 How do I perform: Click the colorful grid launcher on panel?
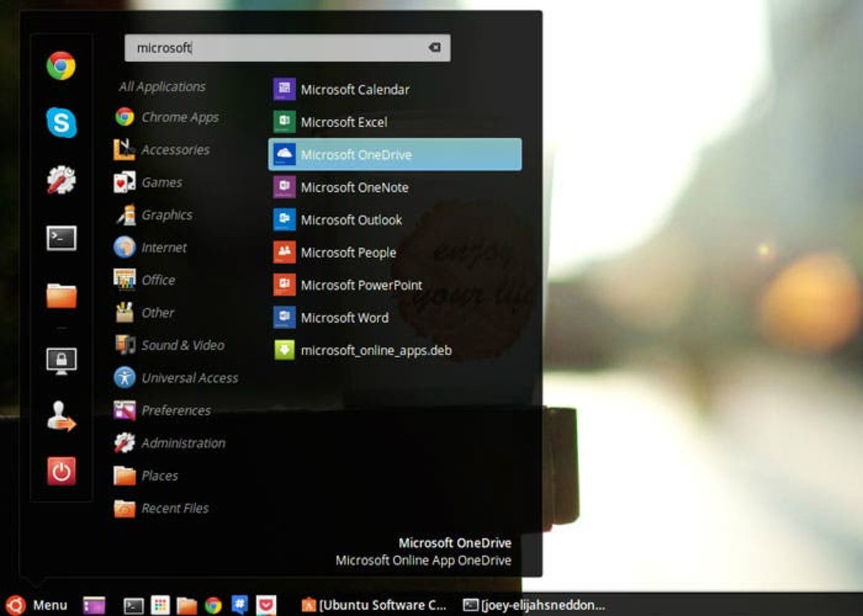pyautogui.click(x=160, y=605)
